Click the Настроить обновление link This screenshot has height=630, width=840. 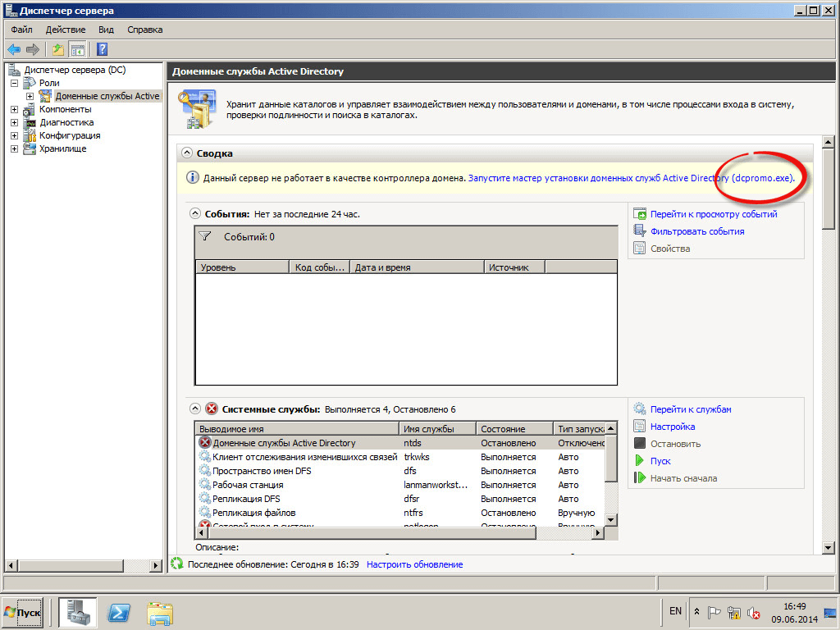[414, 564]
